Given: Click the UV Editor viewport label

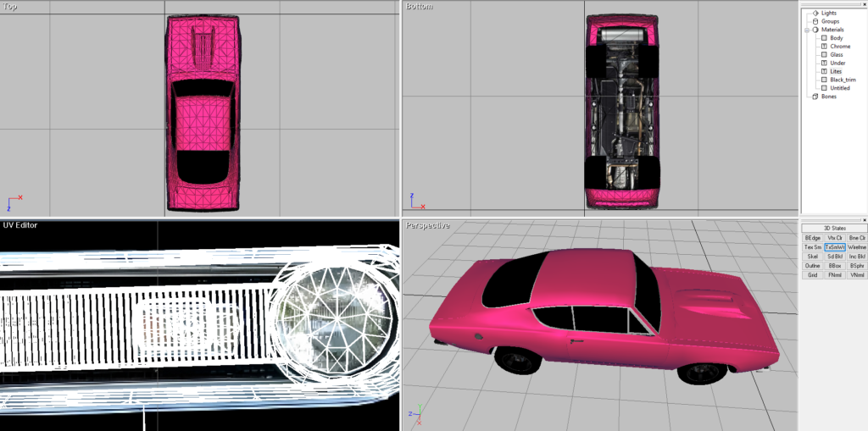Looking at the screenshot, I should (19, 225).
